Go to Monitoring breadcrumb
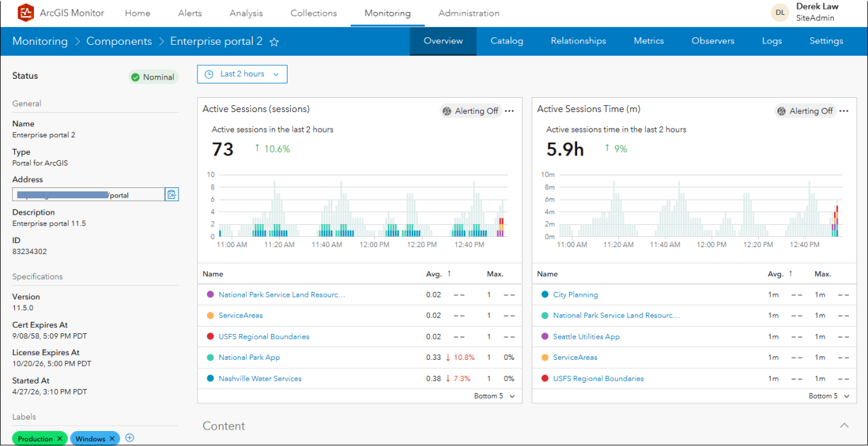The height and width of the screenshot is (446, 868). 40,41
